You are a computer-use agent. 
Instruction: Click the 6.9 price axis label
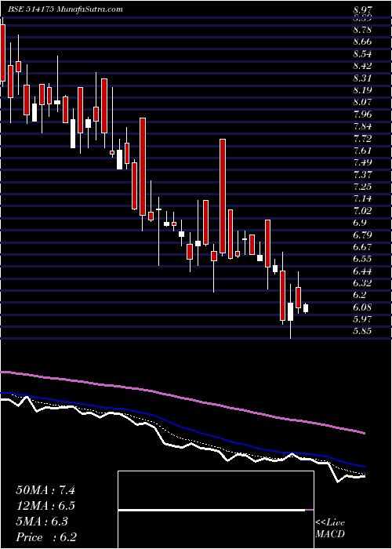point(360,223)
